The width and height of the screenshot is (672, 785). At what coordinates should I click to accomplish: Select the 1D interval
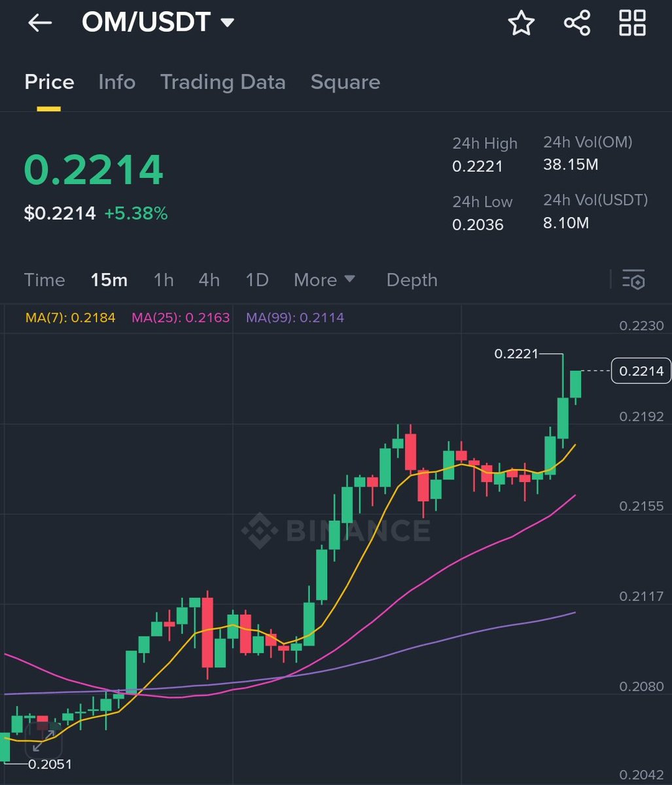257,280
